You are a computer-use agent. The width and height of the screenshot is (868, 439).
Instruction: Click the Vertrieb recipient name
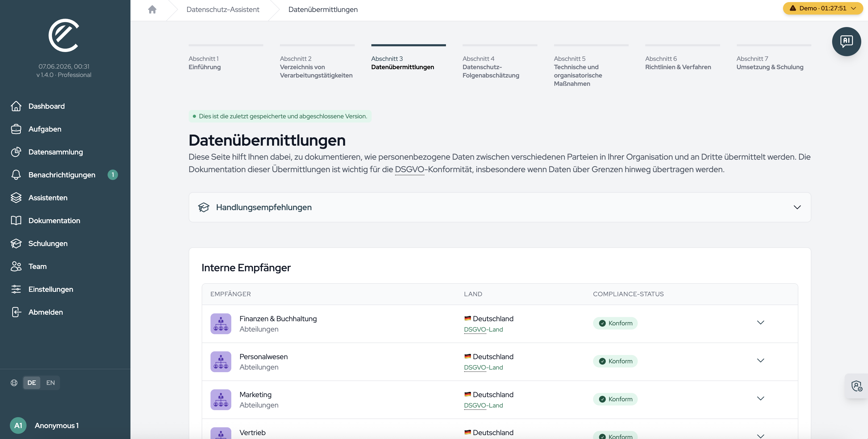pyautogui.click(x=252, y=432)
